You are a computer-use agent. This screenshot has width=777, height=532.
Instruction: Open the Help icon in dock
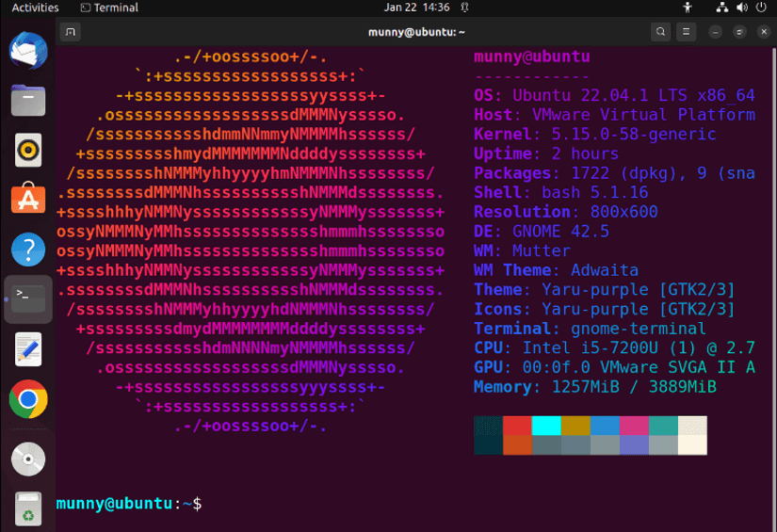click(x=28, y=250)
